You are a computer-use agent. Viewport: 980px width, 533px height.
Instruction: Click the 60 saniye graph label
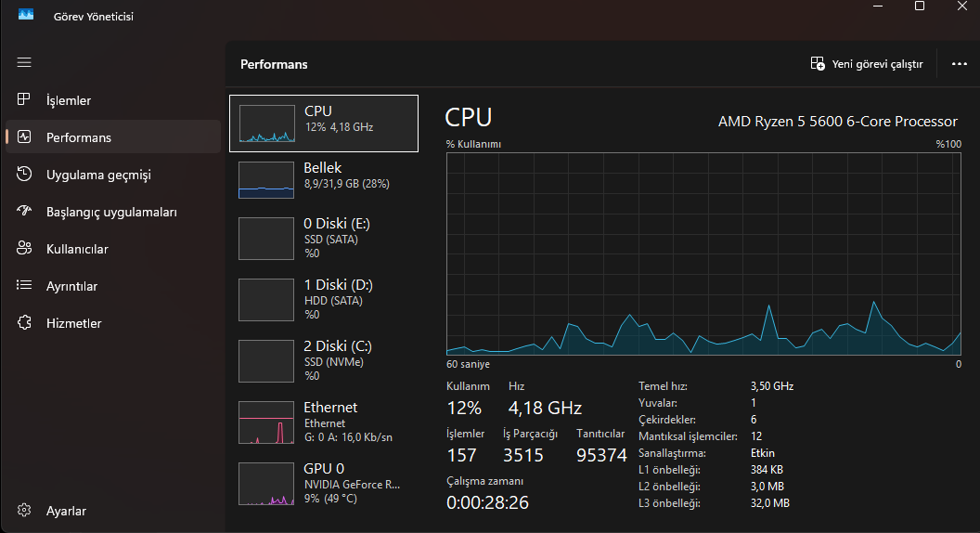pyautogui.click(x=468, y=364)
